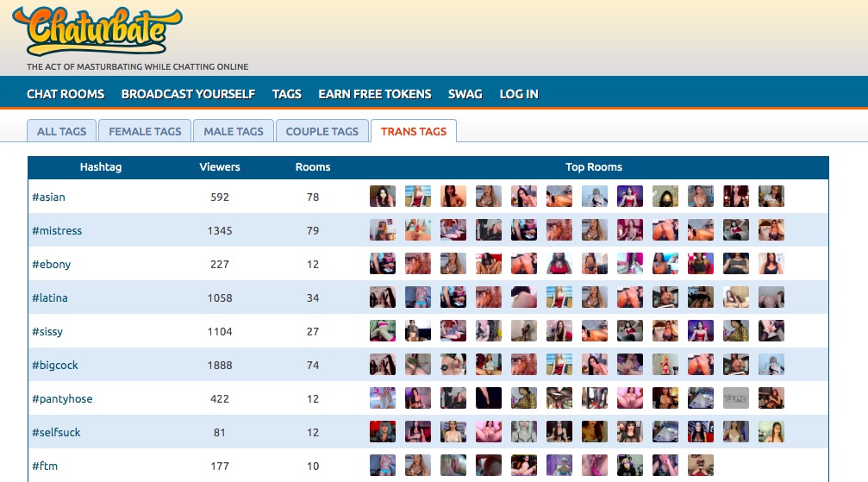Open Tags in the navigation bar
This screenshot has height=482, width=868.
287,94
